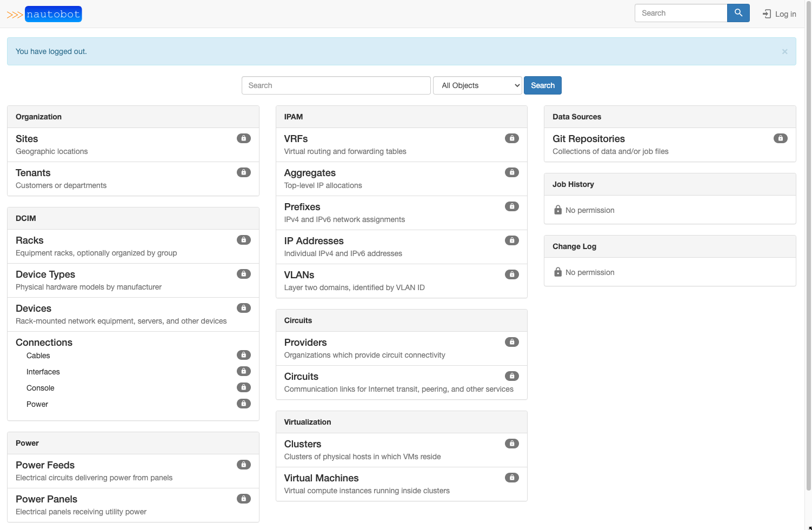The width and height of the screenshot is (812, 530).
Task: Click the lock icon next to Cables
Action: point(243,354)
